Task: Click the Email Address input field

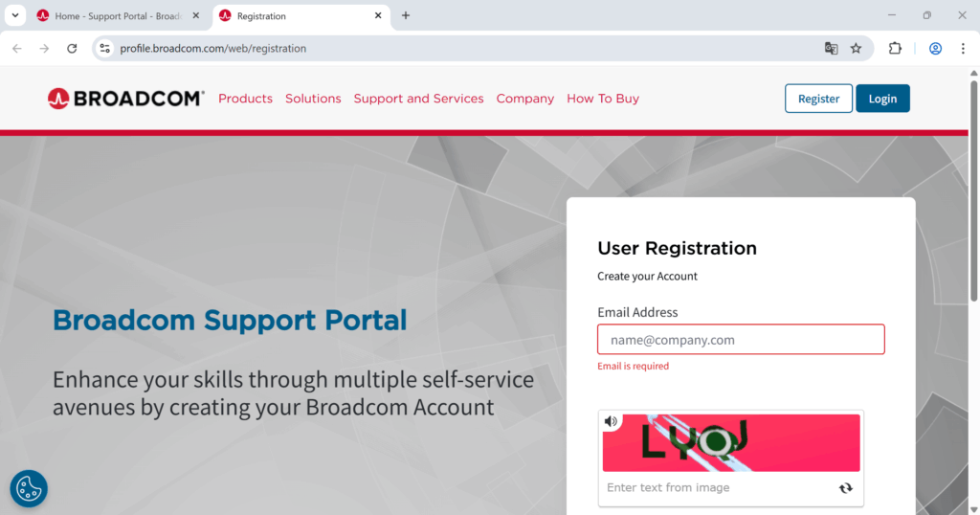Action: click(x=741, y=340)
